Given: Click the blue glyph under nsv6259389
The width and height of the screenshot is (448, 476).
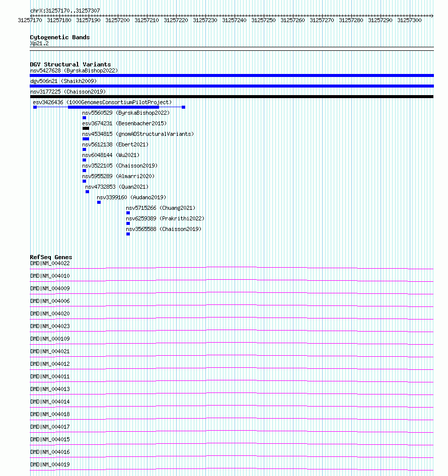Looking at the screenshot, I should [128, 223].
